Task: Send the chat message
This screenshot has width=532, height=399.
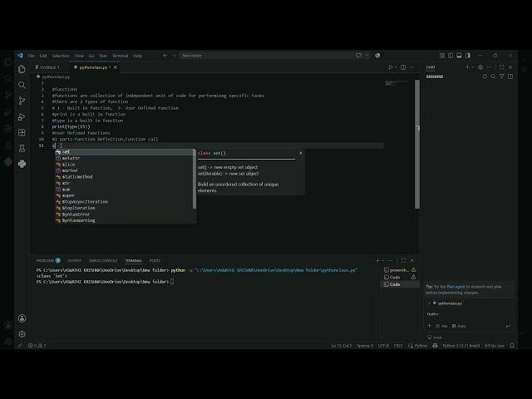Action: tap(508, 326)
